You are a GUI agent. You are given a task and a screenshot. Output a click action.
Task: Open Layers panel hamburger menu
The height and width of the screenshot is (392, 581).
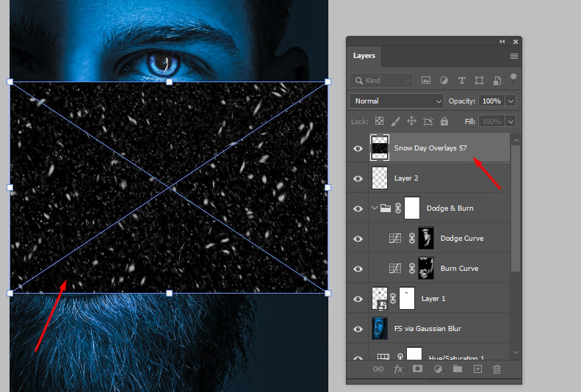click(514, 56)
